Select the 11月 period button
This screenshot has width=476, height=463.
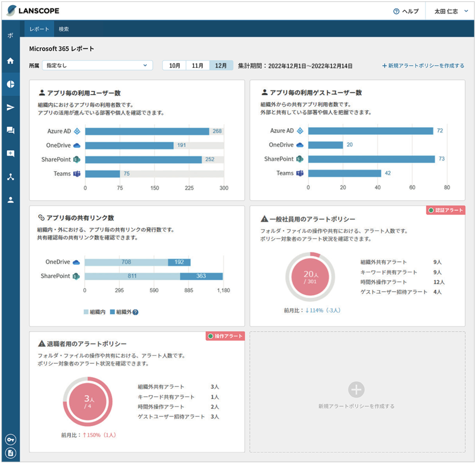198,66
